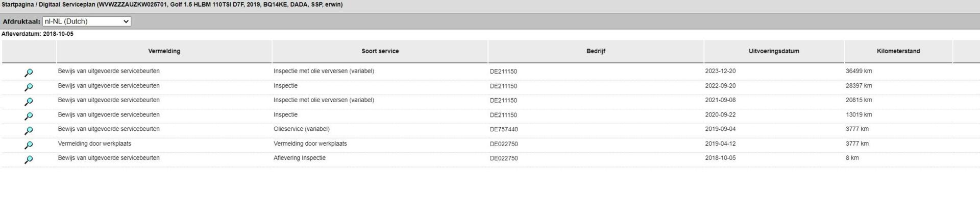Select the DE022750 cell in bottom row
Viewport: 980px width, 210px height.
pyautogui.click(x=504, y=158)
